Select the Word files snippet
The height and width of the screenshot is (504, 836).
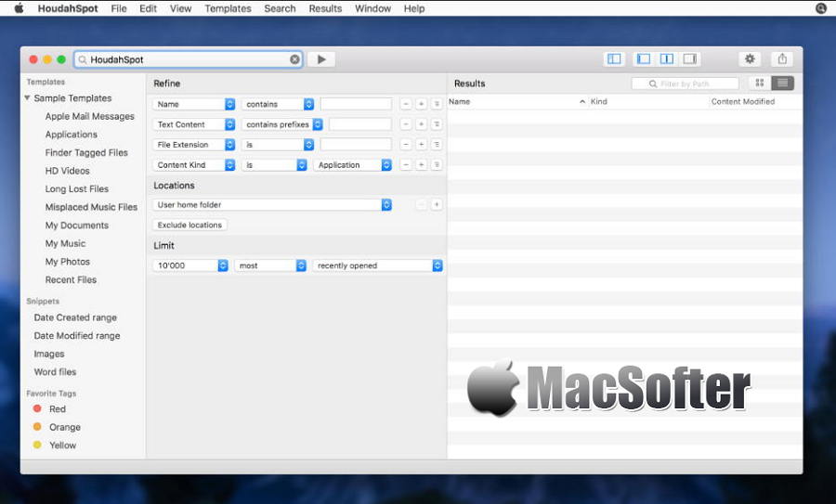(x=55, y=372)
